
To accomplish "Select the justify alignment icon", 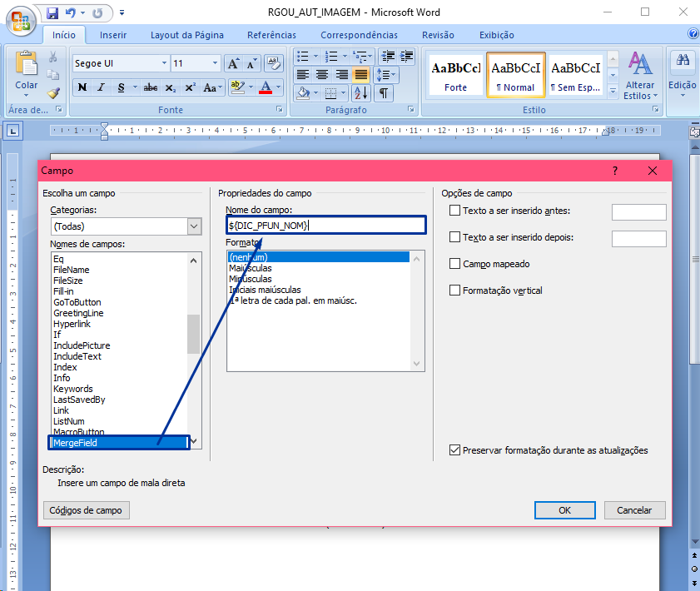I will tap(360, 74).
